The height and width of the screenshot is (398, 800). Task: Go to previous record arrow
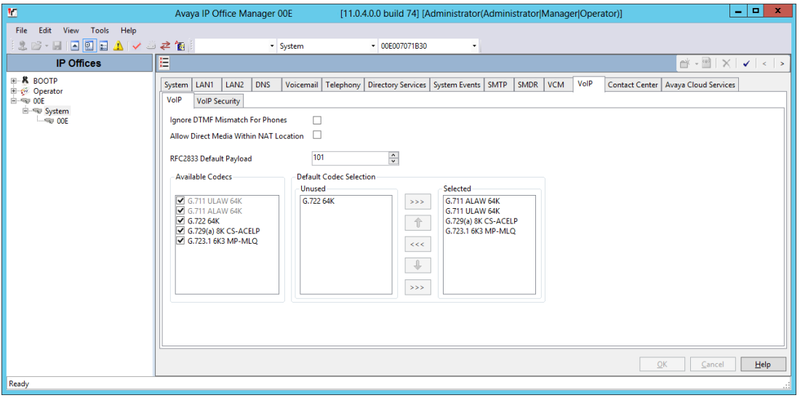[764, 63]
